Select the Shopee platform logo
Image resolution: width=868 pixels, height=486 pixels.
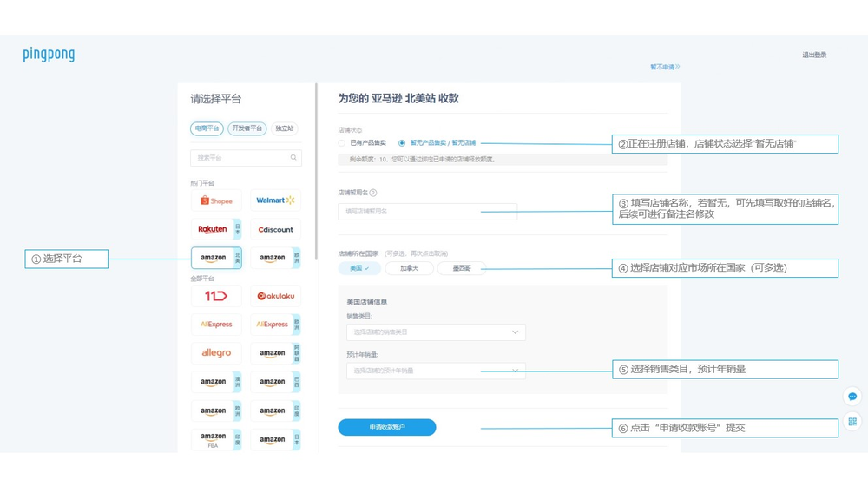(215, 200)
